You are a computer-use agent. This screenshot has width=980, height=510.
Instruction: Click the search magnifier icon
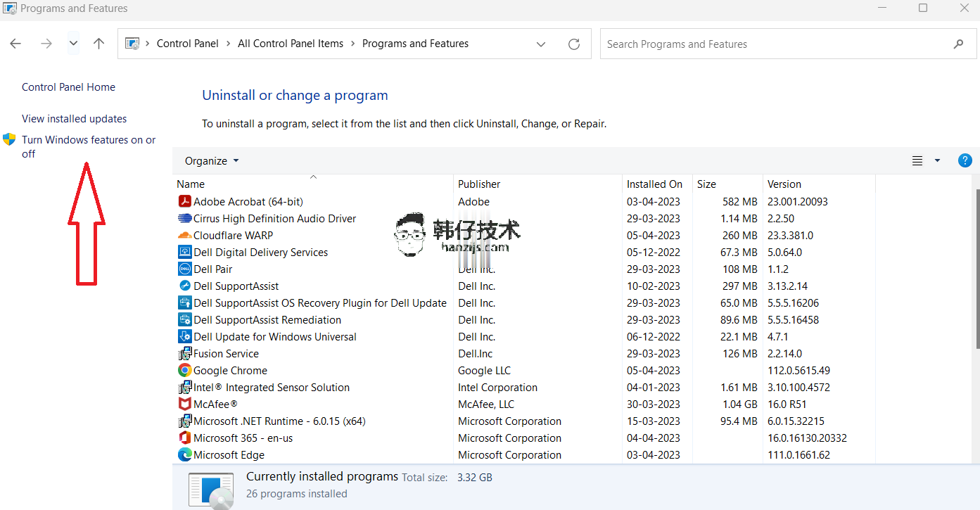pos(958,44)
